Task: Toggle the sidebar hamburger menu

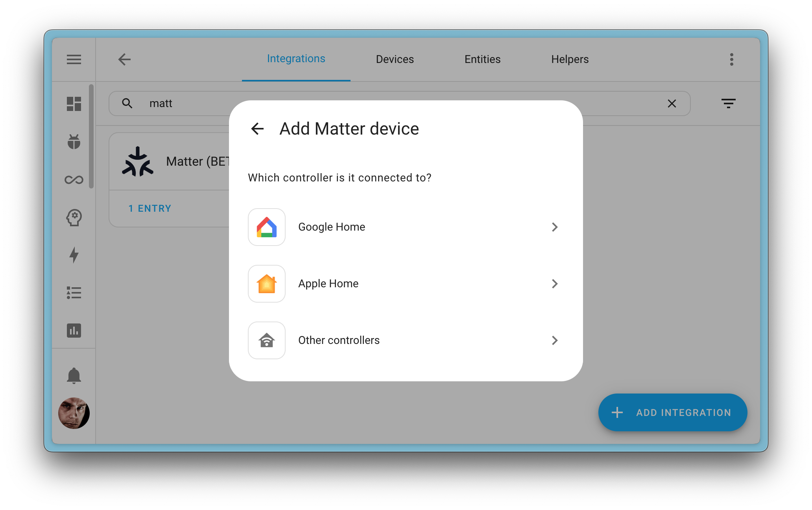Action: pyautogui.click(x=74, y=59)
